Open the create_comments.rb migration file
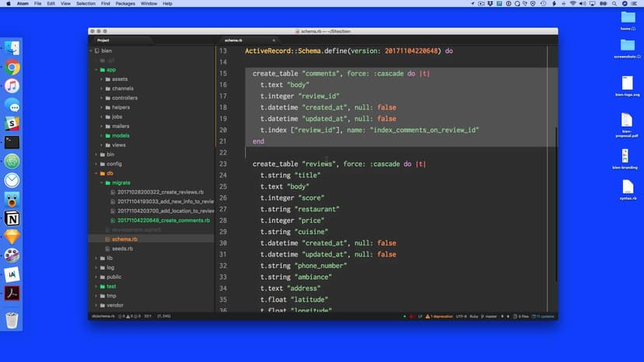The height and width of the screenshot is (362, 644). [163, 221]
